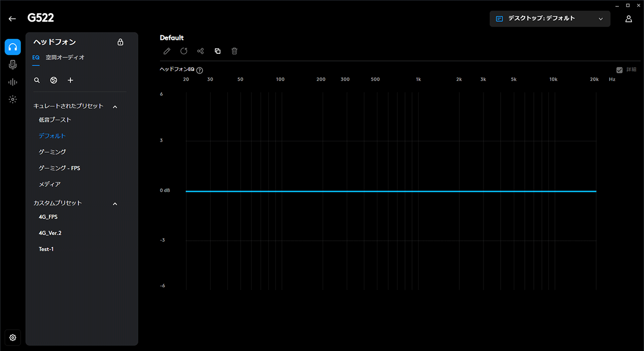The width and height of the screenshot is (644, 351).
Task: Open the デスクトップ: デフォルト profile dropdown
Action: tap(549, 19)
